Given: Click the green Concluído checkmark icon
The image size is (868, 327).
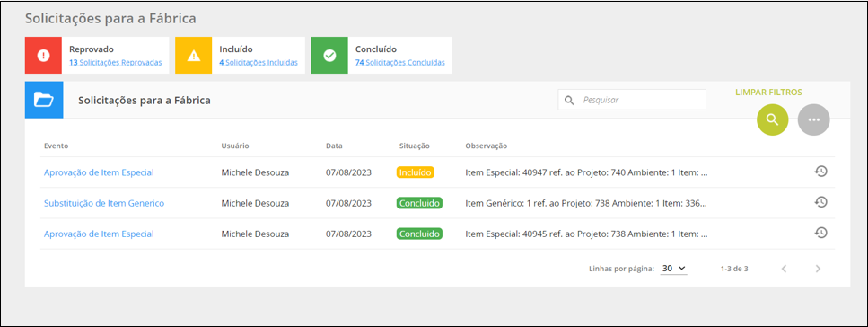Looking at the screenshot, I should 329,56.
